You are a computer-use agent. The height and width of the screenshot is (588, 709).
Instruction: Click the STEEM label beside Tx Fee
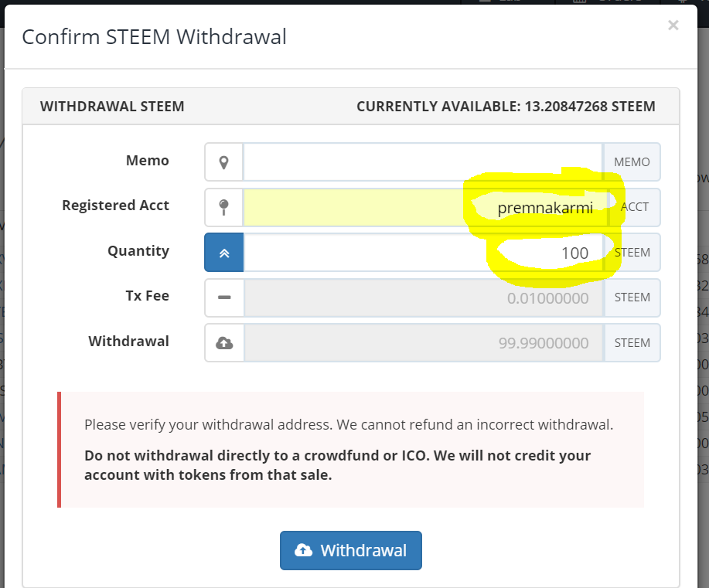click(632, 297)
